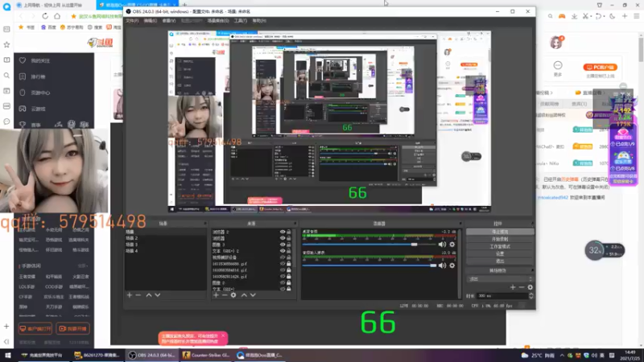Open OBS 查看(V) menu
This screenshot has width=644, height=362.
[x=169, y=21]
